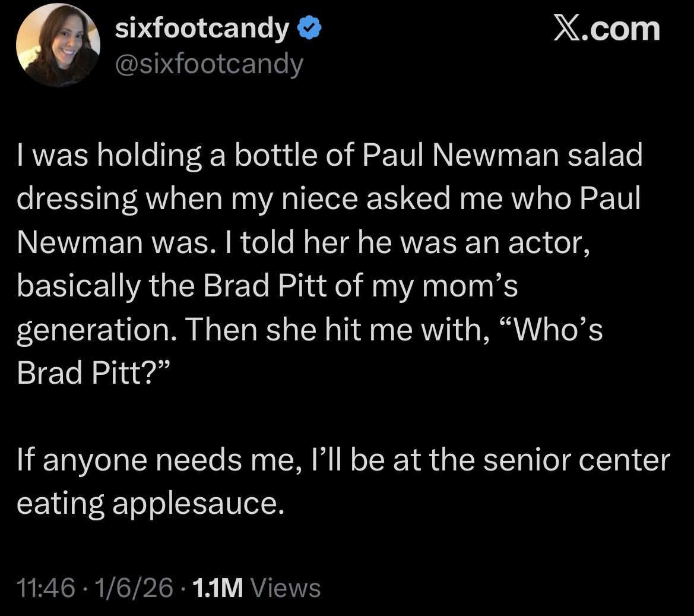Open the @sixfootcandy handle link
The height and width of the screenshot is (616, 694).
(208, 64)
